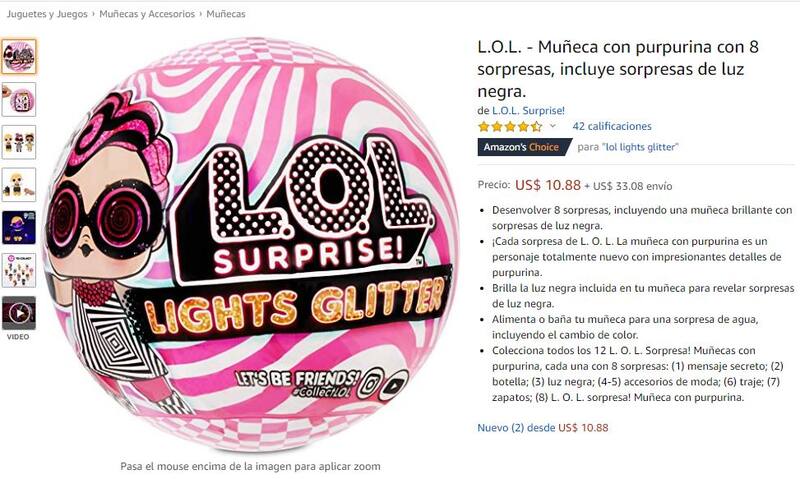Open the Muñecas y Accesorios breadcrumb
Screen dimensions: 800x479
(x=147, y=14)
